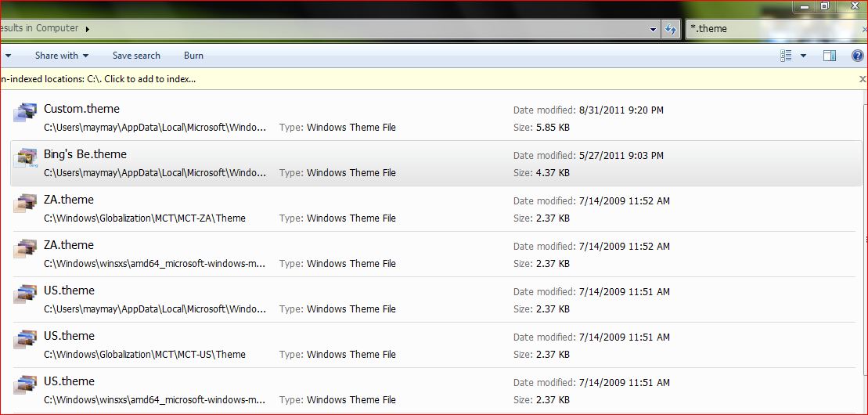868x415 pixels.
Task: Click the ZA.theme icon in MCT-ZA folder
Action: 25,203
